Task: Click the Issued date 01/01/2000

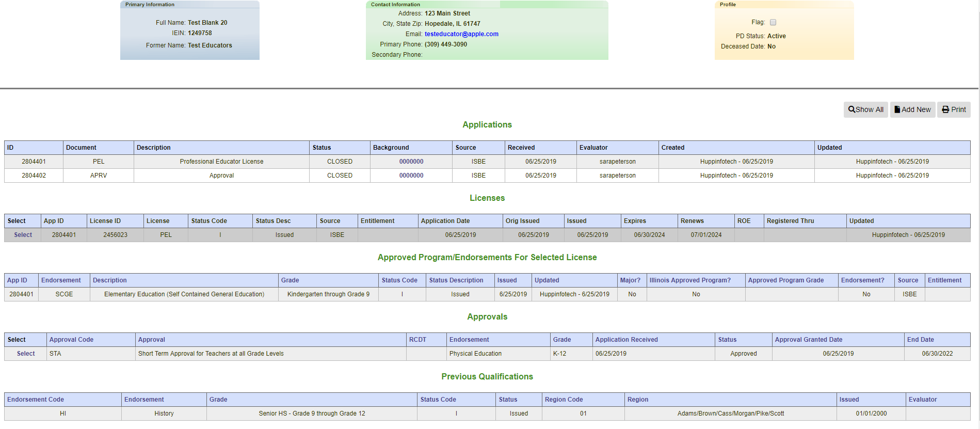Action: click(871, 414)
